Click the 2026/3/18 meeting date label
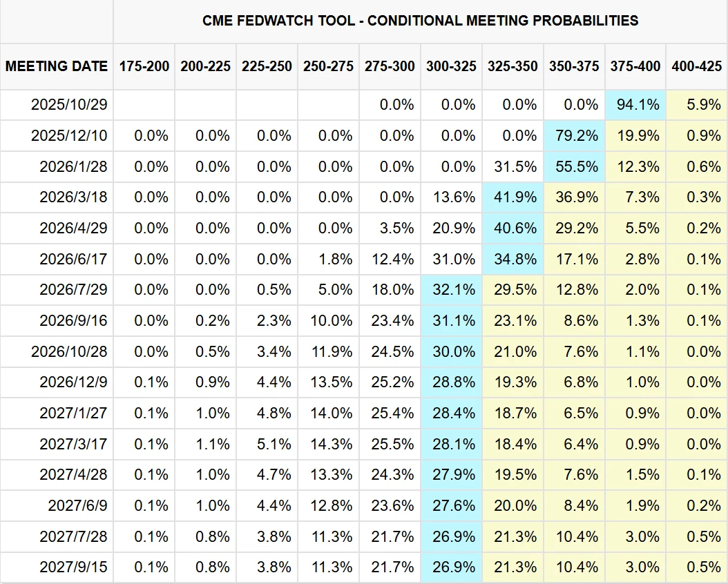The height and width of the screenshot is (584, 728). (73, 197)
